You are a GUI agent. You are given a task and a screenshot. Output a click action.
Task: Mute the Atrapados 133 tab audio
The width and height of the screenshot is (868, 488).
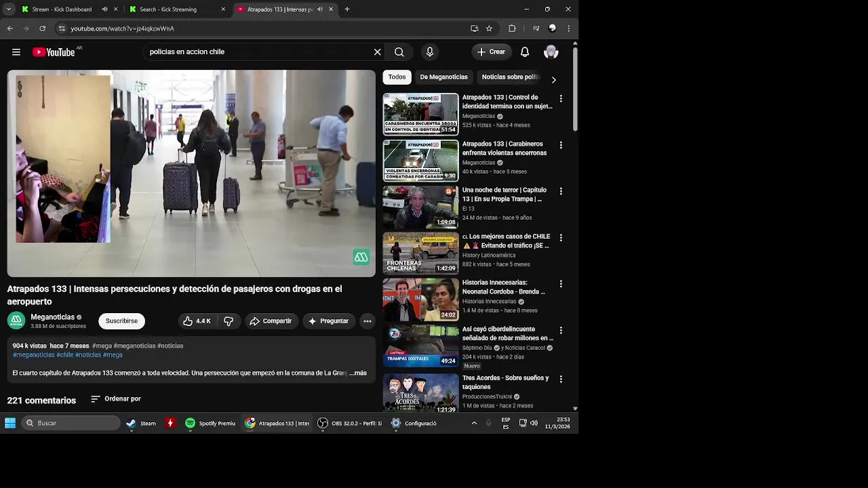pyautogui.click(x=320, y=9)
